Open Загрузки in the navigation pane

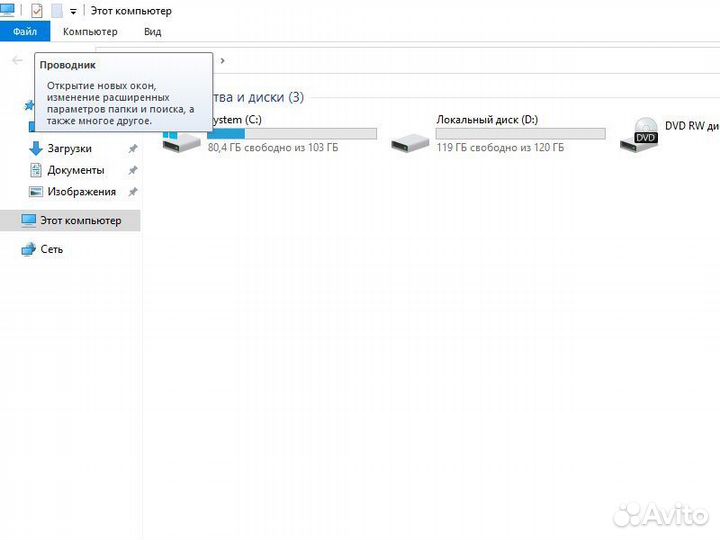tap(69, 148)
